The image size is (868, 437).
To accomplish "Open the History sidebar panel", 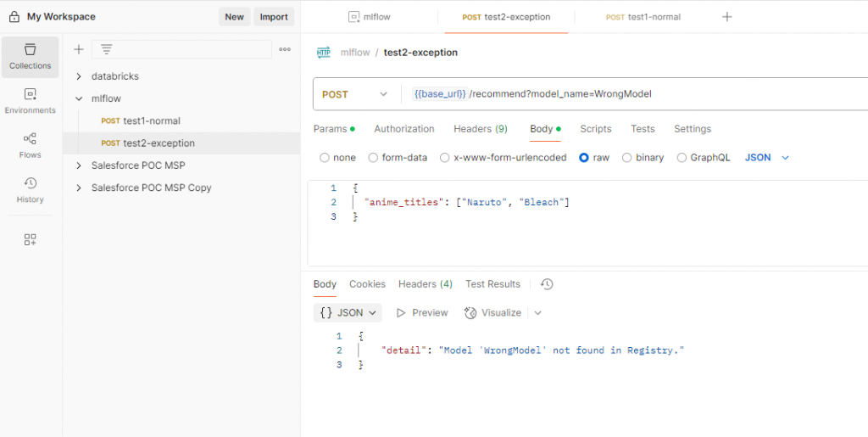I will point(30,189).
